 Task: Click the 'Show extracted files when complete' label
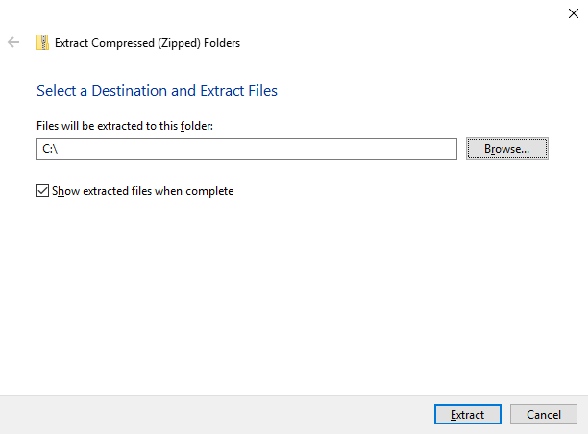click(143, 191)
